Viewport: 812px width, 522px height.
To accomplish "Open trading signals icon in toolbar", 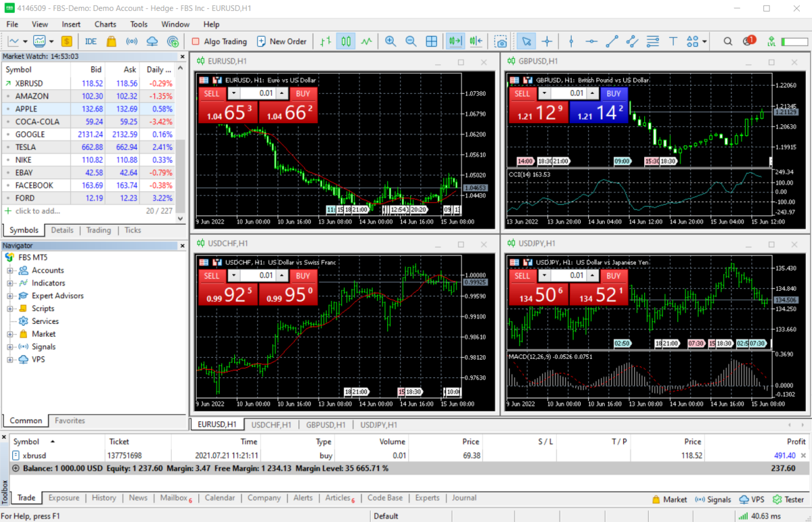I will [132, 41].
